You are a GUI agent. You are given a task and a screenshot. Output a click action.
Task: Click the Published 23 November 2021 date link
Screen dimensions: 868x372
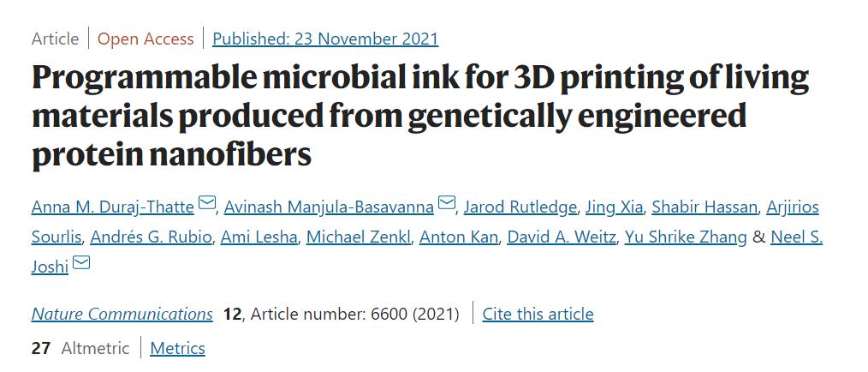coord(325,39)
